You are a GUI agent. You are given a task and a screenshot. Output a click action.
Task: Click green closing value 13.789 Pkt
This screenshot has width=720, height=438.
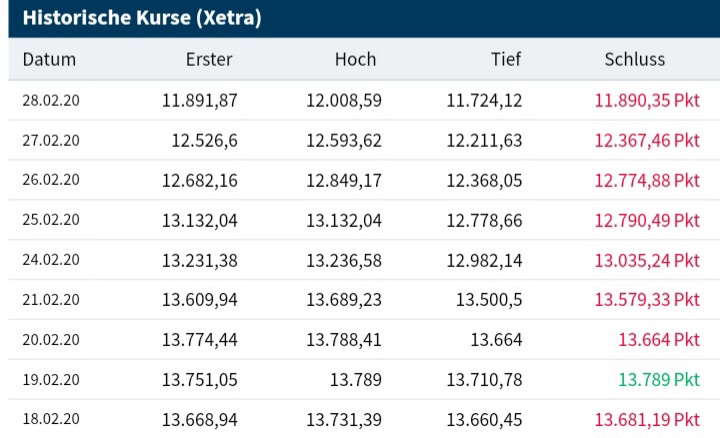(659, 380)
